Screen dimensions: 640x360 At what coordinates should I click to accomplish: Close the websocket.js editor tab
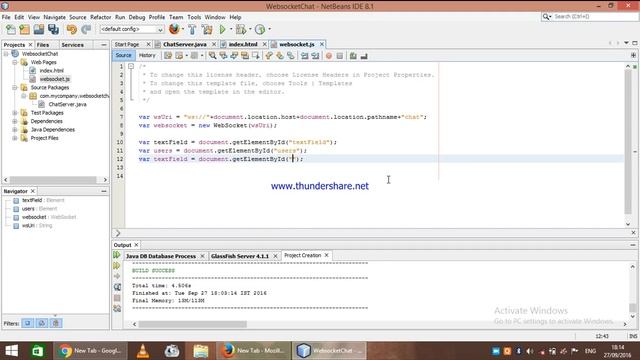(322, 44)
